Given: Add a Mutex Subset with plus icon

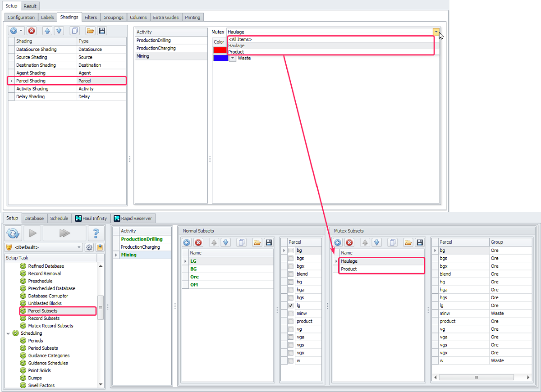Looking at the screenshot, I should pos(338,242).
